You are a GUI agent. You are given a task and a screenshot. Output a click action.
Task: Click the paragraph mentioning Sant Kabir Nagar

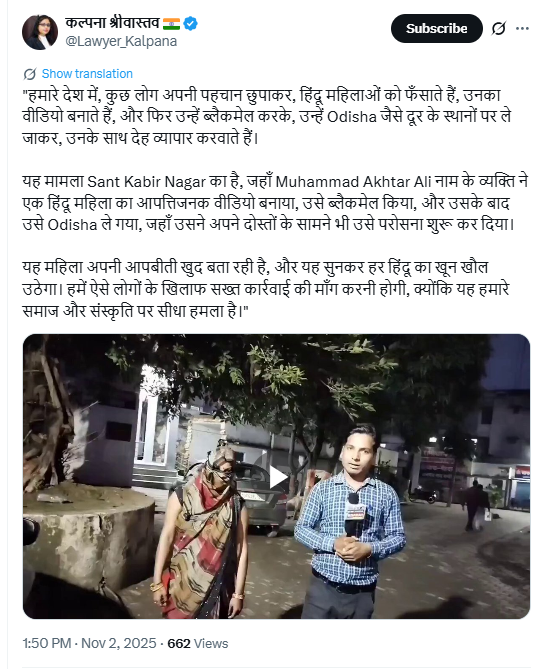tap(275, 203)
